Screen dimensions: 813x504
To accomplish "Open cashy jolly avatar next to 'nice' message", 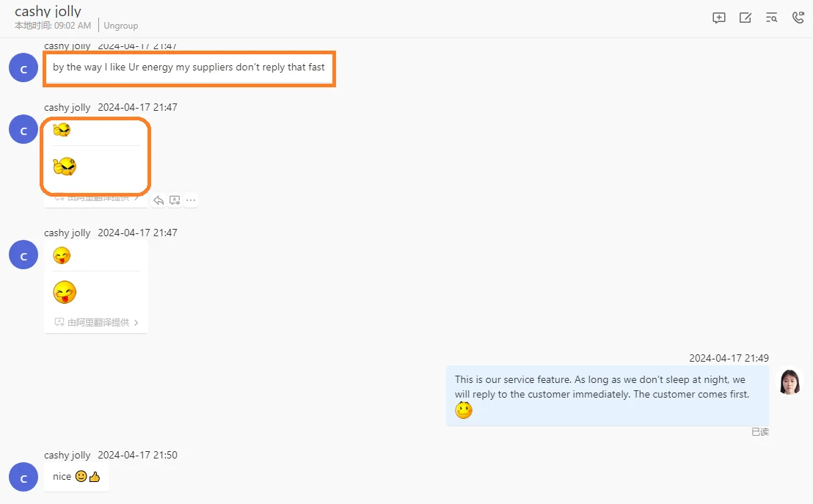I will (x=23, y=477).
